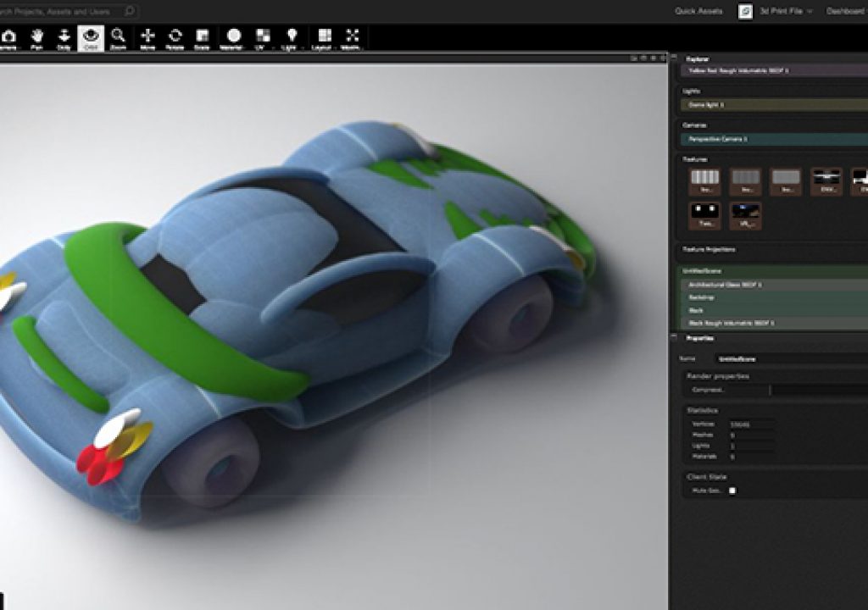Select the Dome light entry under Lights
868x610 pixels.
(x=774, y=104)
